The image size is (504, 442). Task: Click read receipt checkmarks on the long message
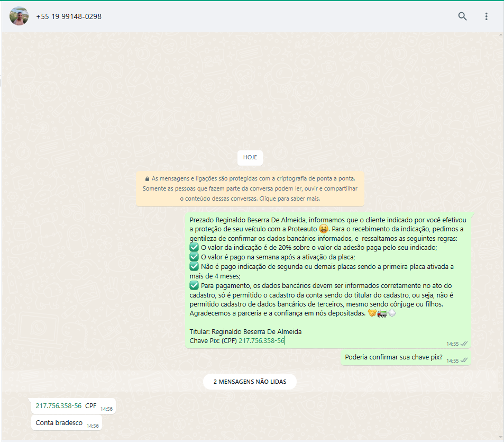(x=464, y=344)
